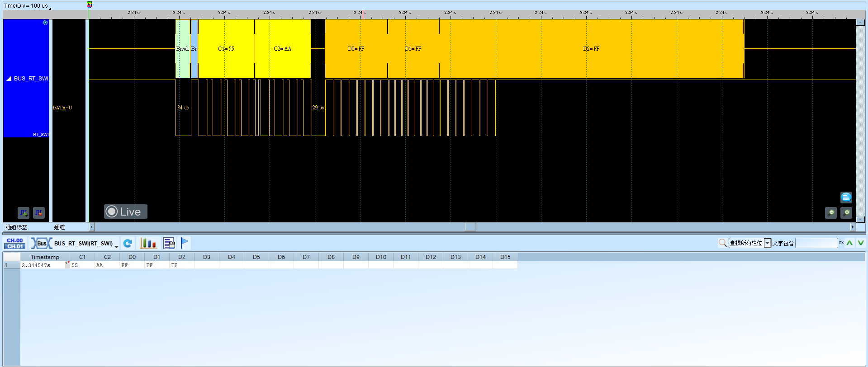This screenshot has width=868, height=367.
Task: Click the CH-00/CH-01 channel selector icon
Action: tap(15, 243)
